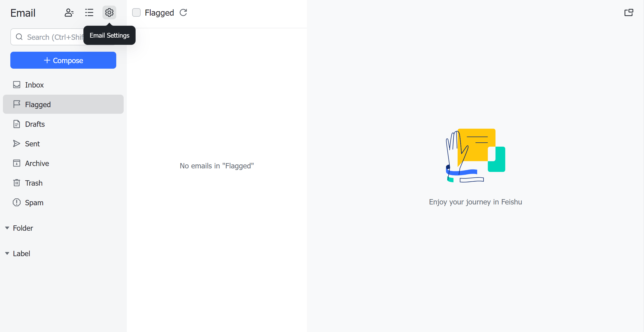
Task: Open the contacts/people icon
Action: coord(69,13)
